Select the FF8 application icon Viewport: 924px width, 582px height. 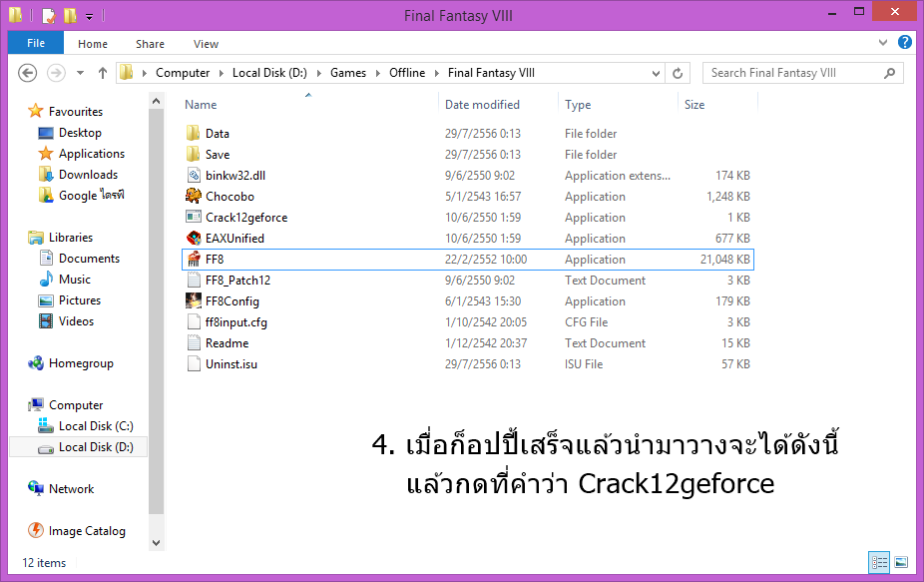point(194,259)
